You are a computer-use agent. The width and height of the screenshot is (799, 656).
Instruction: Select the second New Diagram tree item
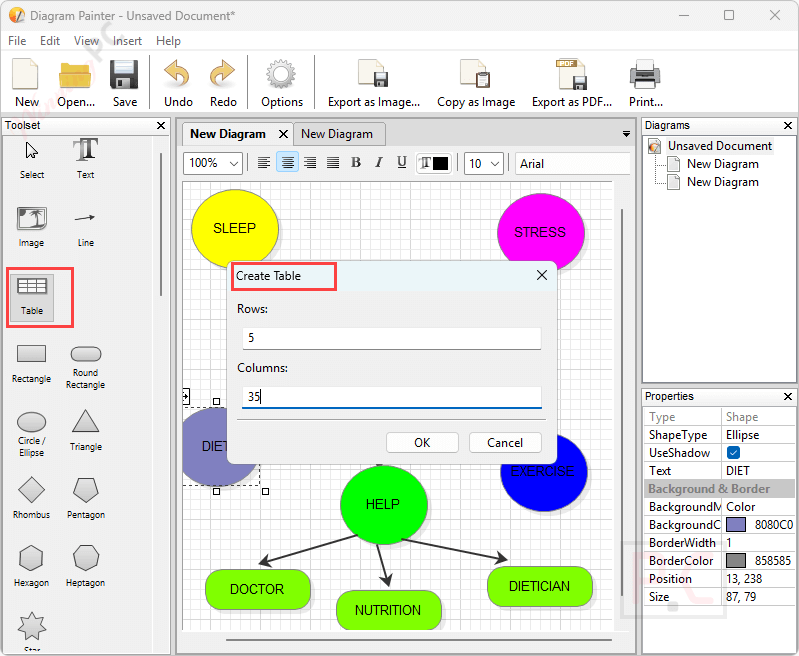(x=723, y=182)
